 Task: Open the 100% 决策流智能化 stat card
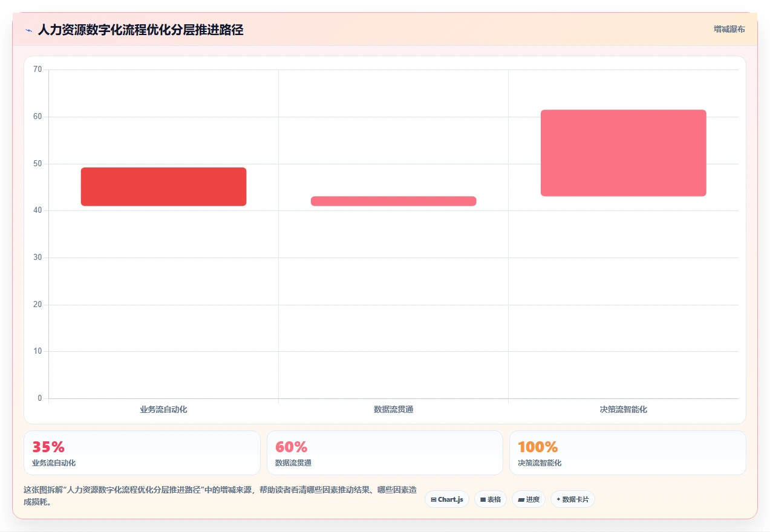pos(628,453)
